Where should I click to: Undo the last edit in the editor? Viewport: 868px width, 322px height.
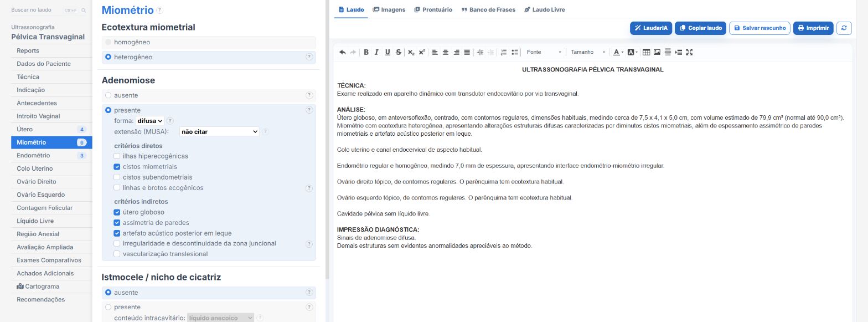coord(343,52)
